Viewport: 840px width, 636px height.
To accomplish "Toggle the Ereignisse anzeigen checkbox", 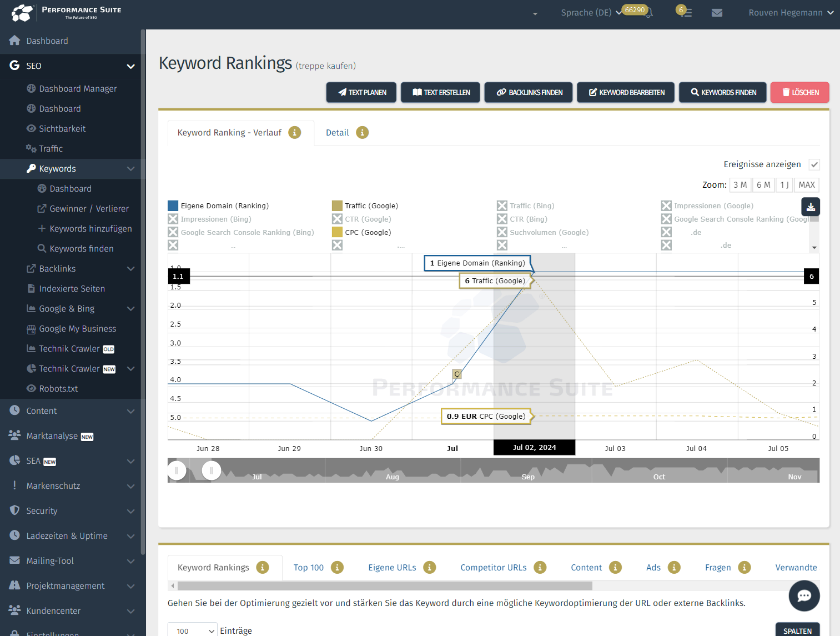I will pos(814,164).
